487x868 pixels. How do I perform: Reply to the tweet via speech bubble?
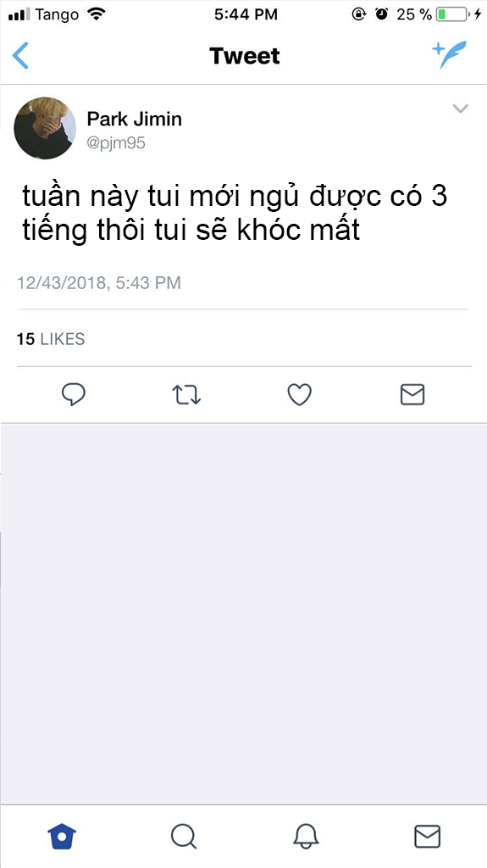click(x=73, y=395)
